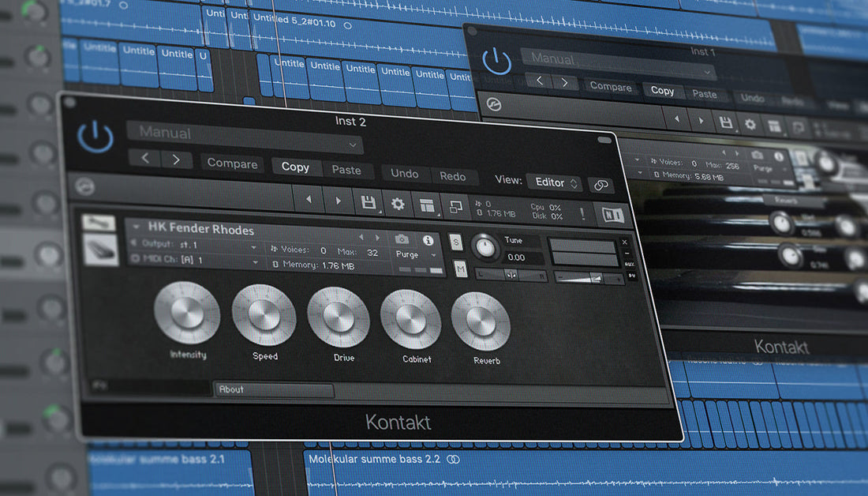Click the right arrow in Inst 1 toolbar
868x496 pixels.
coord(701,121)
